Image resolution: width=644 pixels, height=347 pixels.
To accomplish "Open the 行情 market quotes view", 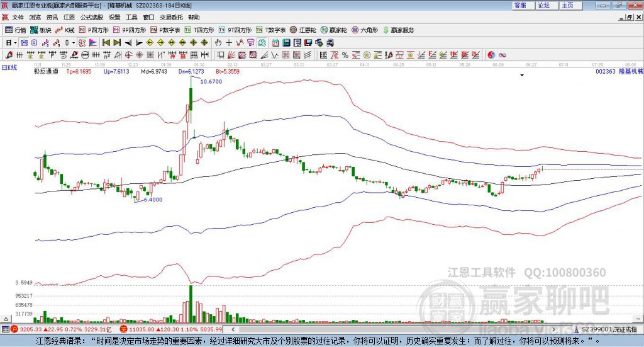I will [16, 30].
